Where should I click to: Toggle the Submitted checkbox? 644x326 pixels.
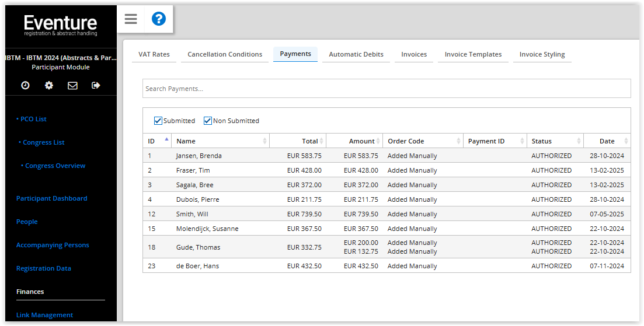point(158,121)
